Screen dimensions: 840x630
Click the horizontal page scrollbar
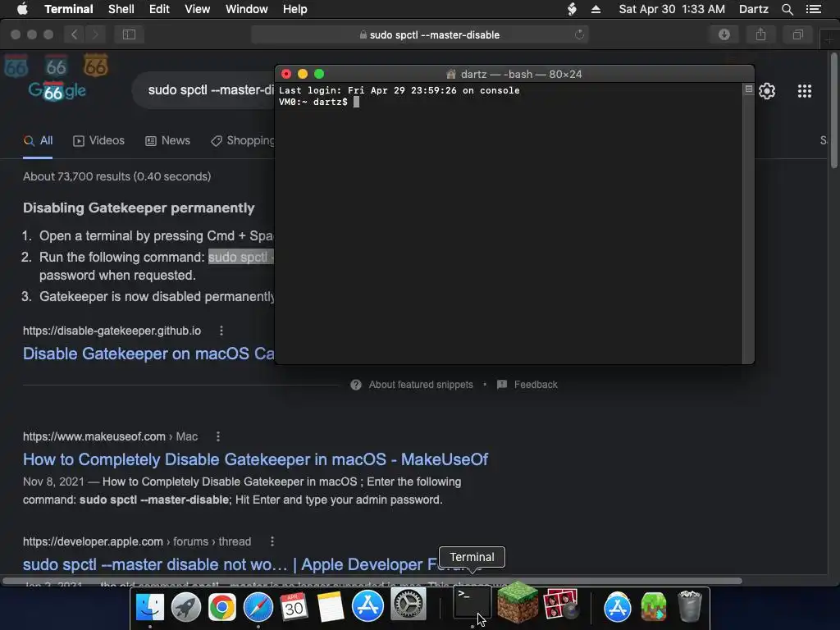pos(372,581)
